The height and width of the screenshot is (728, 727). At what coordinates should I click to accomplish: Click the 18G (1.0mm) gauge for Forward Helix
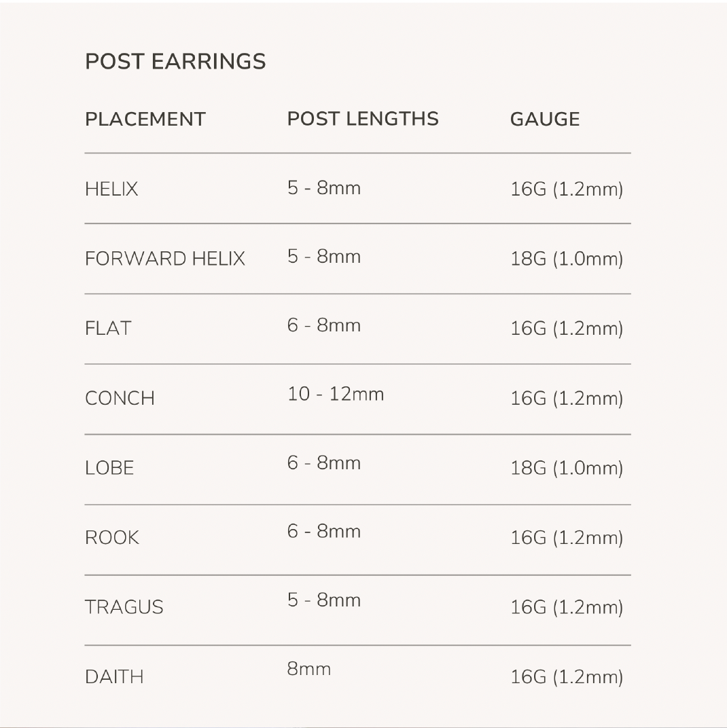click(x=567, y=259)
